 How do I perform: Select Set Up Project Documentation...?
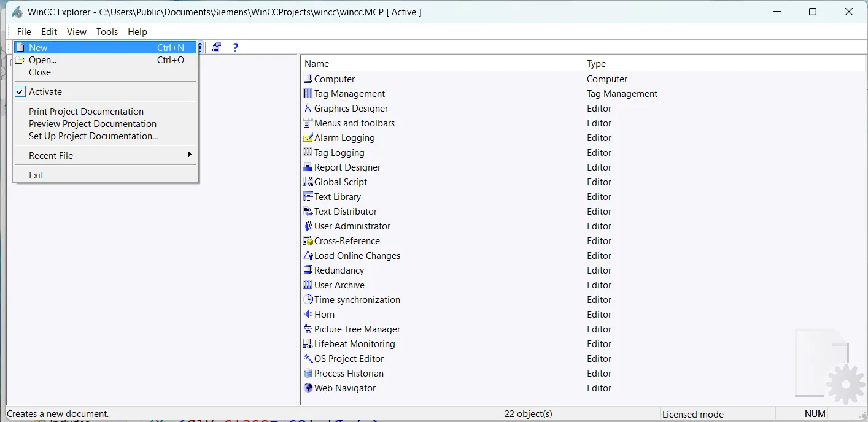tap(105, 136)
